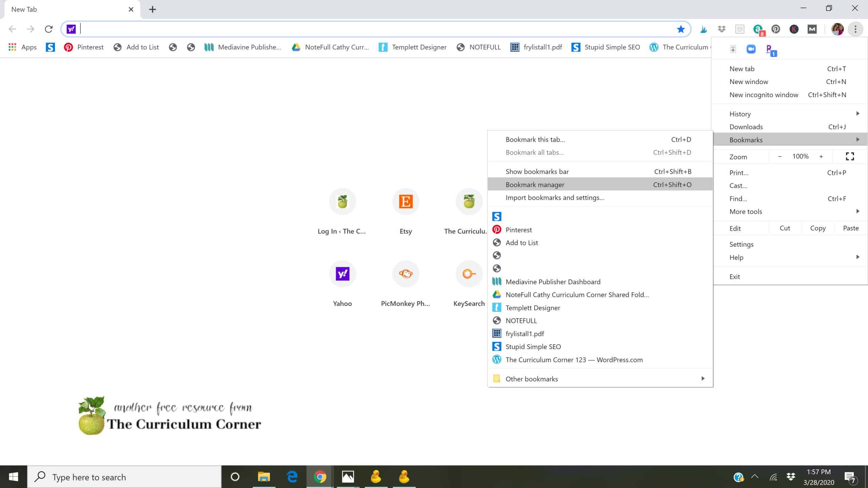Screen dimensions: 868x488
Task: Click the profile avatar in the toolbar
Action: (837, 29)
